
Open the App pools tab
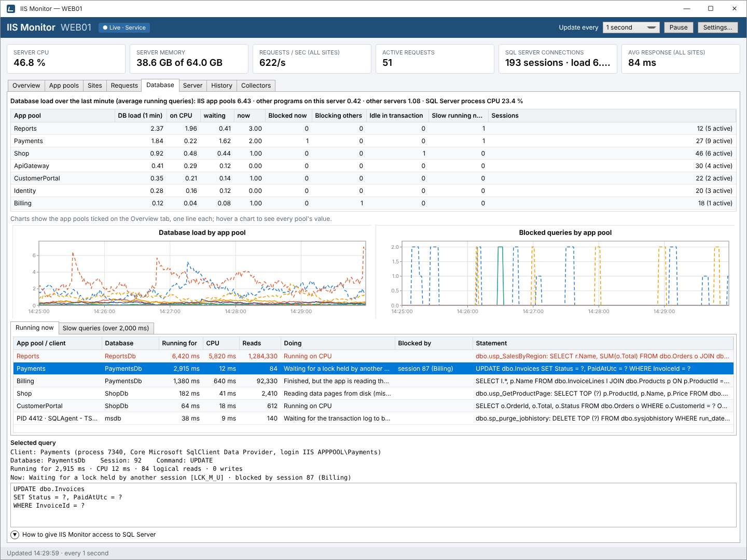coord(64,86)
